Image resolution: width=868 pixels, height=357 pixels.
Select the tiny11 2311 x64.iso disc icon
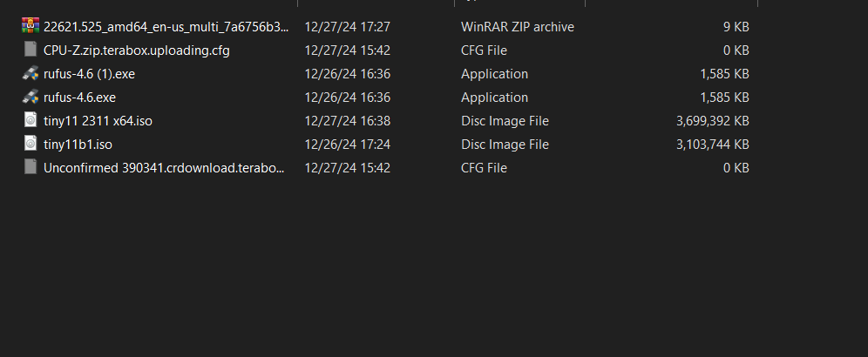[x=31, y=120]
